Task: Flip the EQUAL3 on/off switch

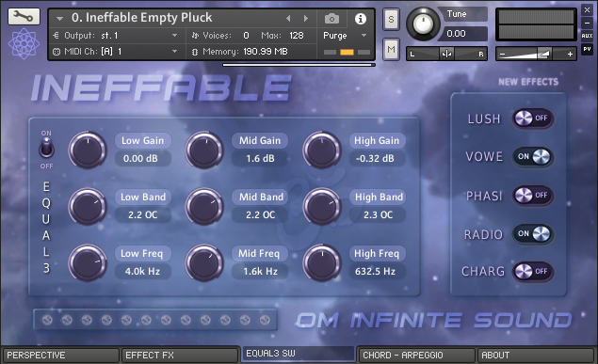Action: click(x=46, y=148)
